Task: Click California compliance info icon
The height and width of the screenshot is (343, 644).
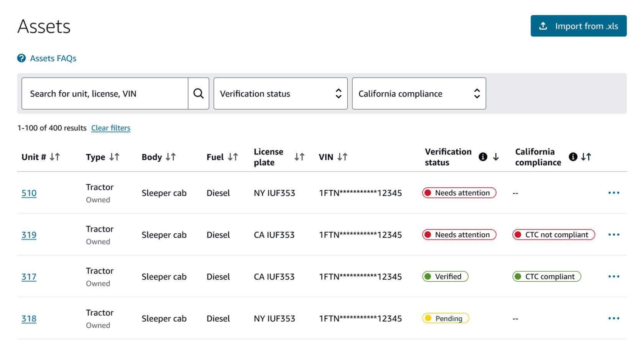Action: coord(573,157)
